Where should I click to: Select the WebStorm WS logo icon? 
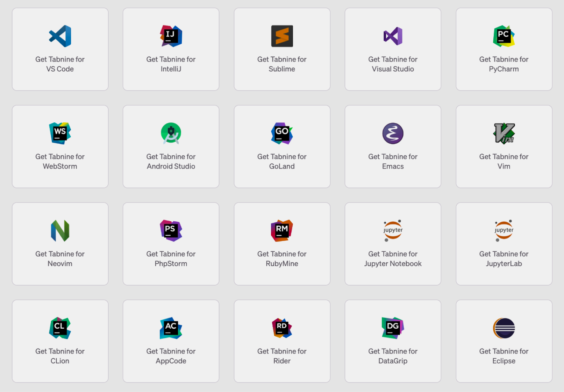pyautogui.click(x=60, y=133)
